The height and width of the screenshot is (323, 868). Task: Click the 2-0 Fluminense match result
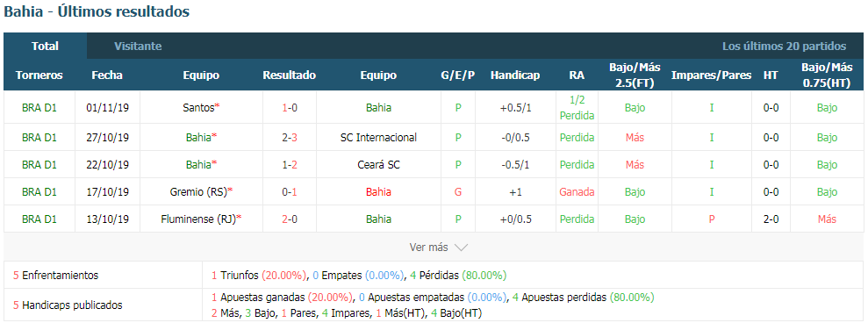[290, 219]
